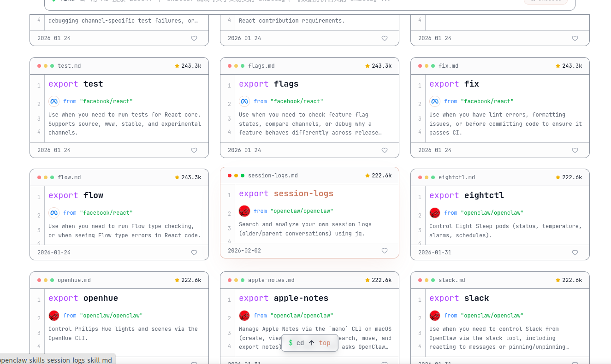Open the 'export fix' skill title
The image size is (611, 364).
[x=454, y=84]
